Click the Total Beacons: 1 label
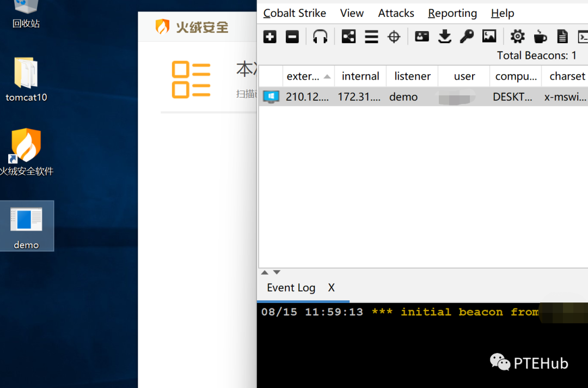This screenshot has height=388, width=588. pyautogui.click(x=537, y=56)
